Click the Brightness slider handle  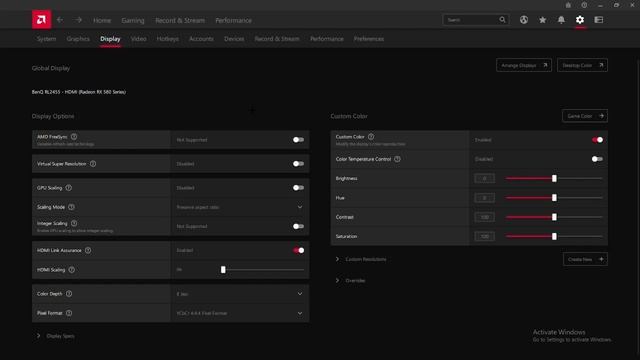click(x=554, y=178)
